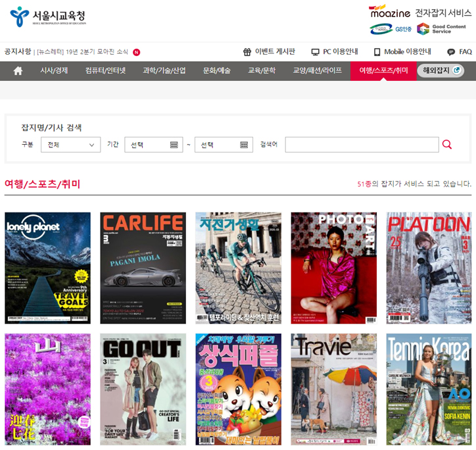Viewport: 476px width, 450px height.
Task: Click the Seoul Office of Education logo
Action: 48,16
